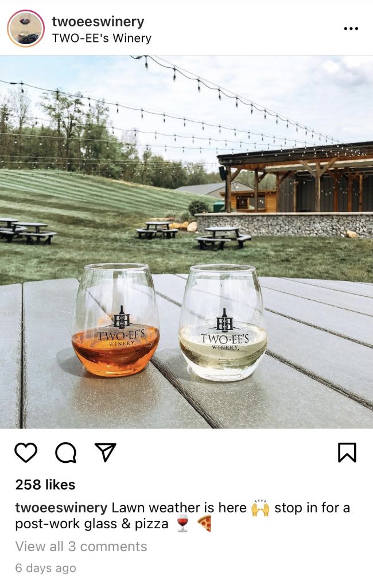
Task: Open the twoeeswinery username in the header
Action: point(98,22)
